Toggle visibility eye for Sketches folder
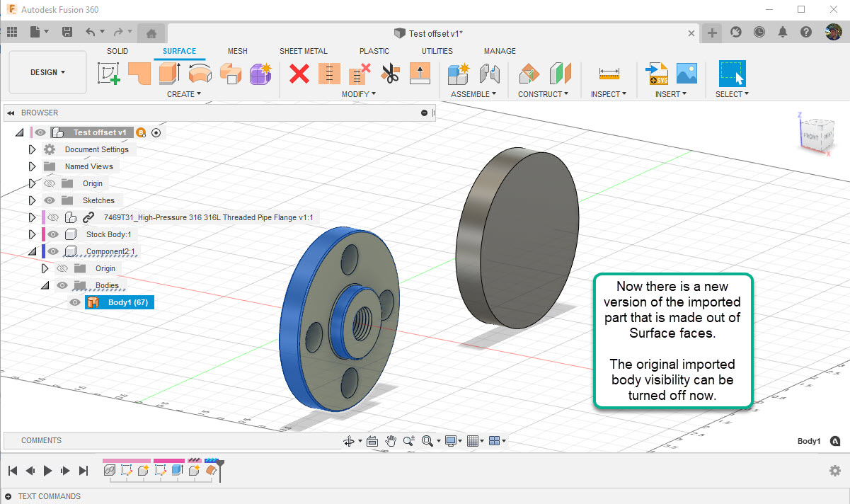850x504 pixels. (50, 200)
